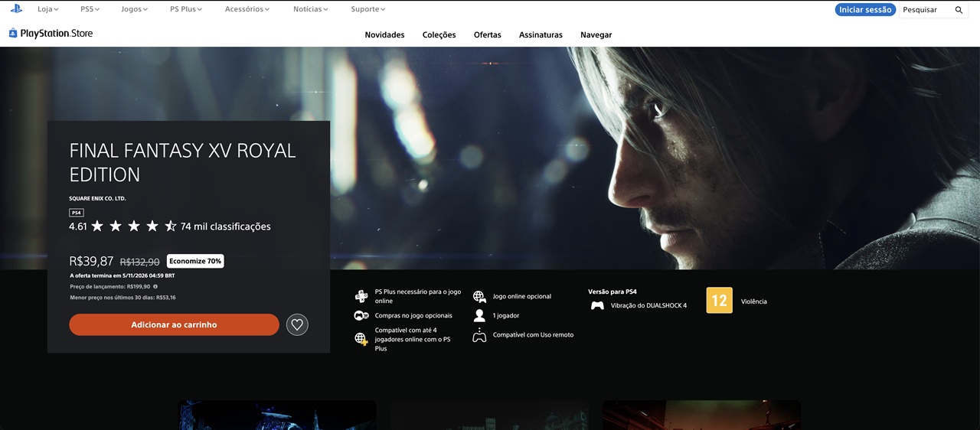Click the PS Plus required online play icon
The height and width of the screenshot is (430, 980).
pos(361,296)
